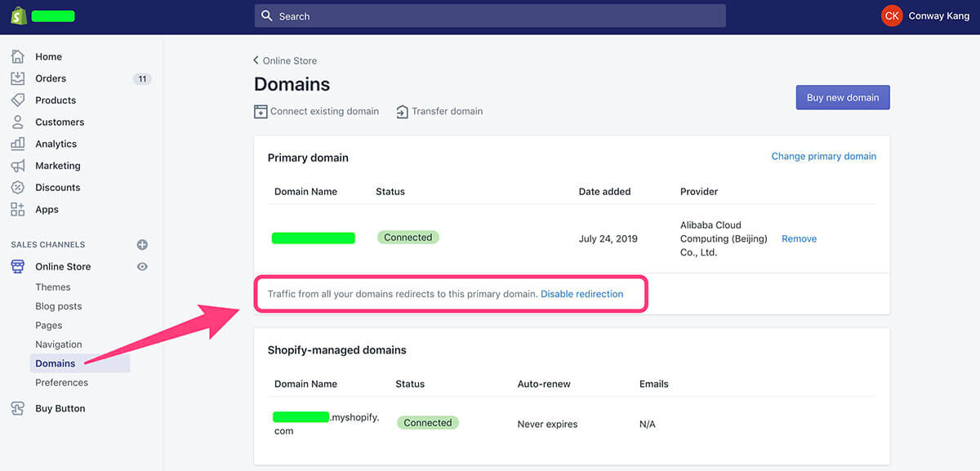
Task: Click the Customers person icon
Action: (18, 122)
